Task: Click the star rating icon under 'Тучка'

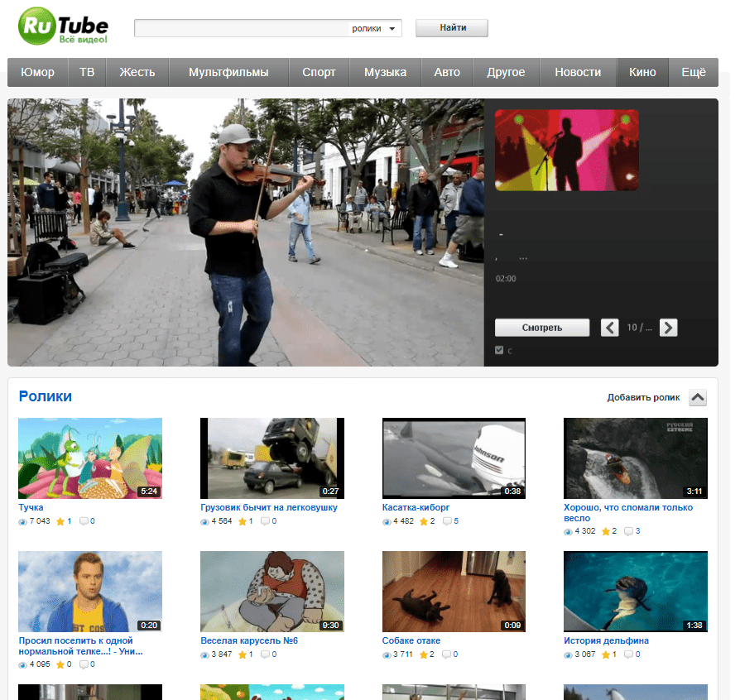Action: [x=60, y=521]
